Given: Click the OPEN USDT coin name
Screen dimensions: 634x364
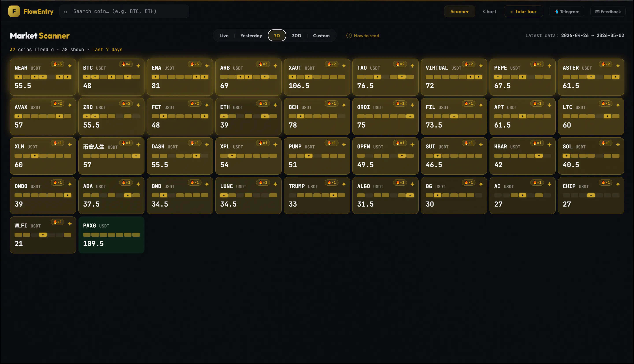Looking at the screenshot, I should 370,147.
